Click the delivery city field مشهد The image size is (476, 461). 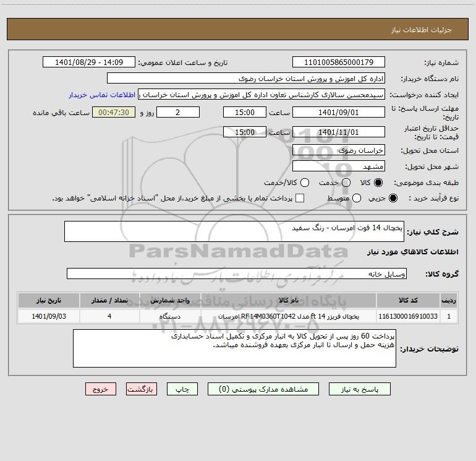coord(339,166)
